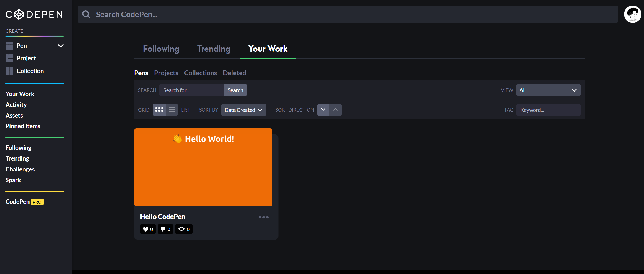This screenshot has width=644, height=274.
Task: Click the Project label in Create
Action: point(26,58)
